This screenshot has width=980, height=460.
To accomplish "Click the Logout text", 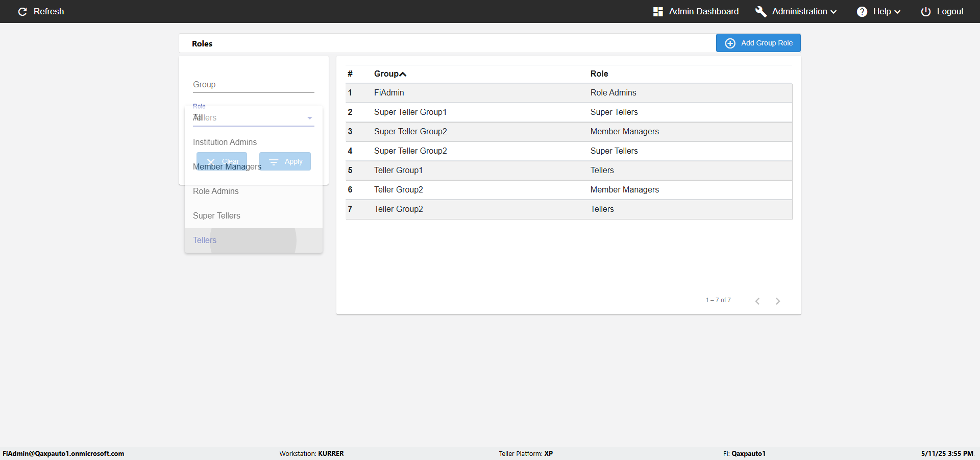I will point(950,11).
